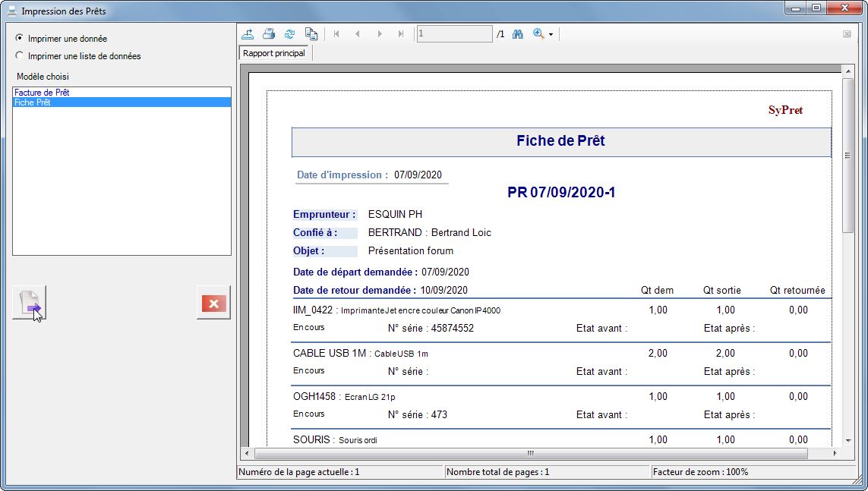Click the horizontal scroll left arrow

click(247, 453)
